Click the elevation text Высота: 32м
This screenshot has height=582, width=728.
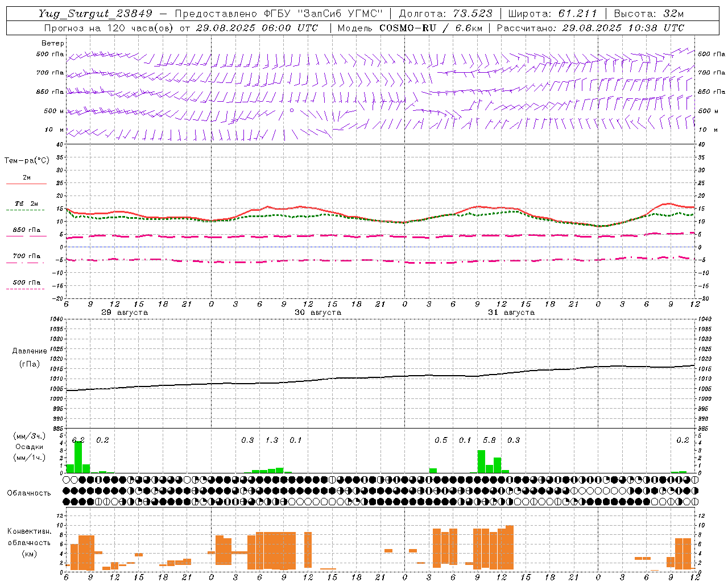[x=649, y=14]
